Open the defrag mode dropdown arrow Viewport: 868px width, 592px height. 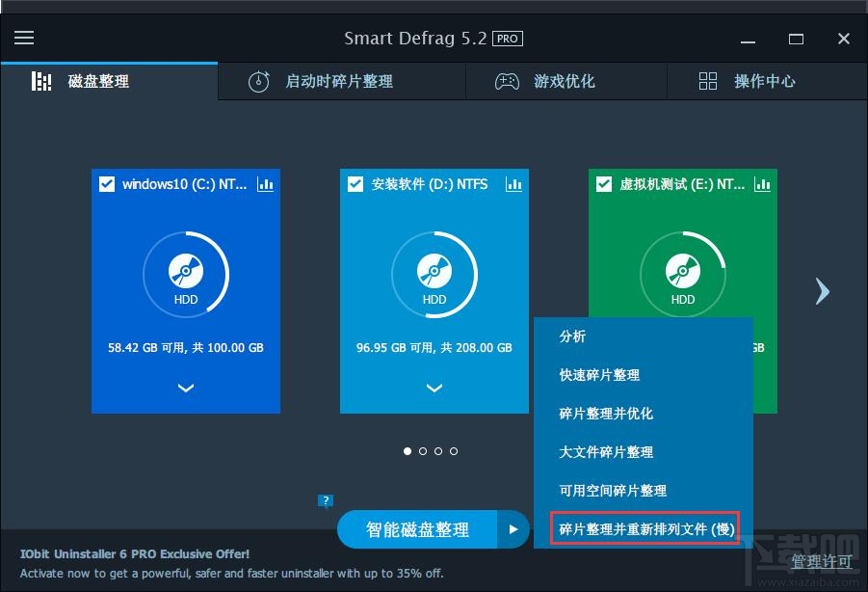click(x=512, y=528)
